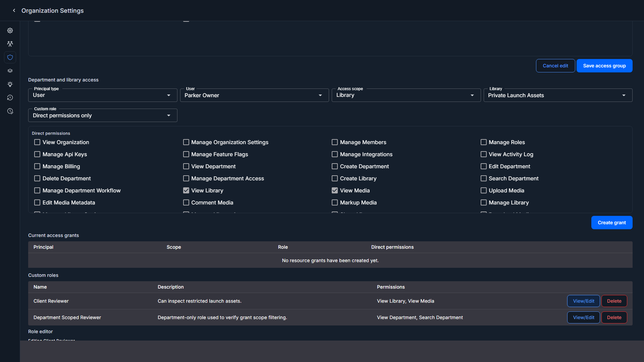Click Save access group button

[x=604, y=66]
